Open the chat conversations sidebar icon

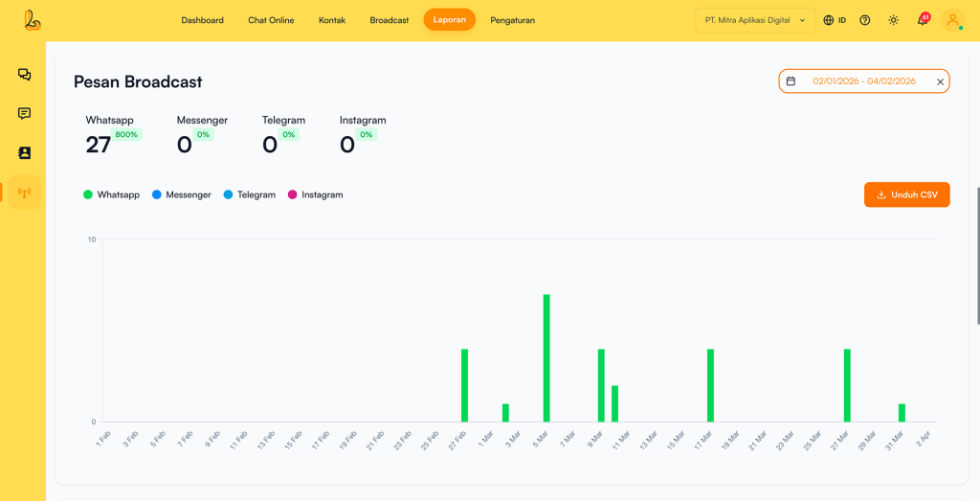tap(24, 75)
